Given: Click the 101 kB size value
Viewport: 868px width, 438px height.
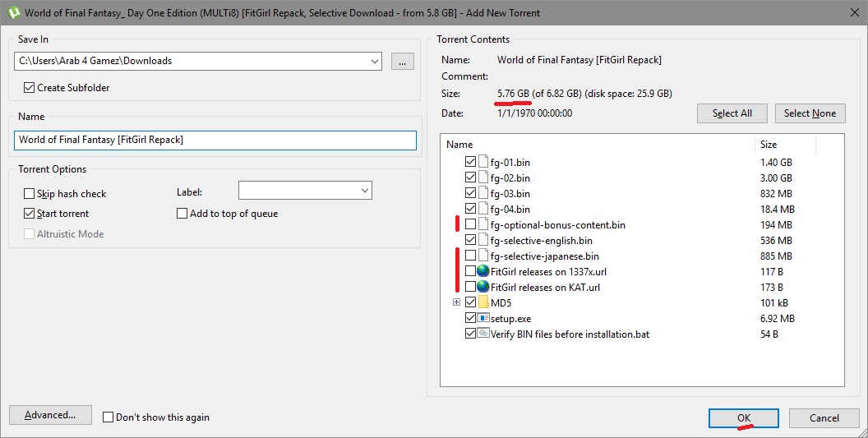Looking at the screenshot, I should [x=774, y=303].
